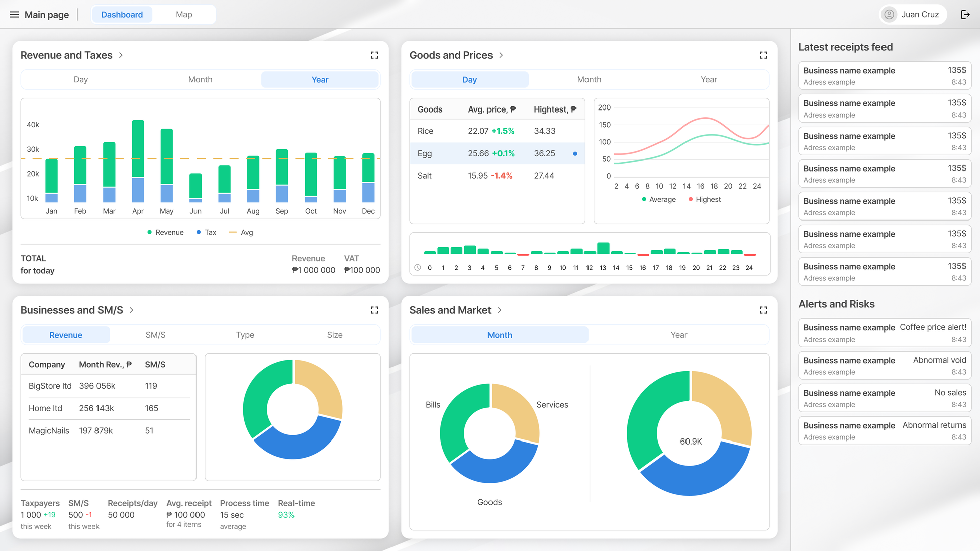
Task: Expand Goods and Prices to fullscreen
Action: click(x=763, y=55)
